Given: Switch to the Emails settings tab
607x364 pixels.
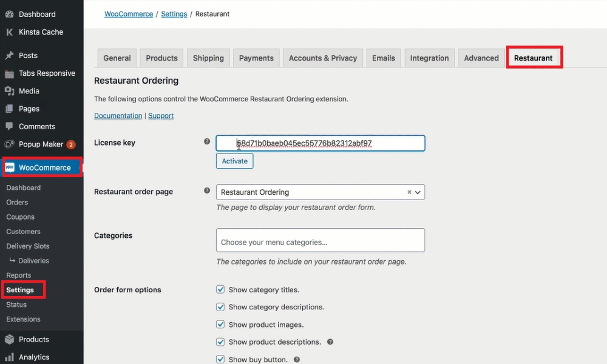Looking at the screenshot, I should (x=384, y=58).
